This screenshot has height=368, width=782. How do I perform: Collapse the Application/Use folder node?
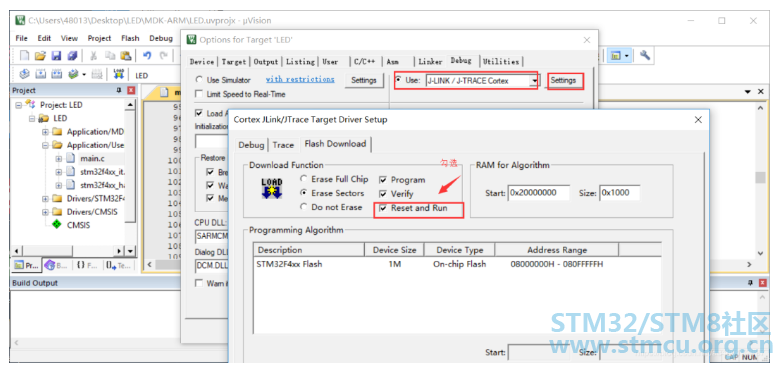[x=45, y=145]
